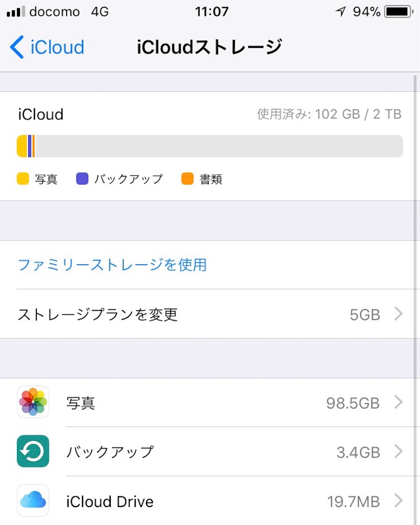Viewport: 420px width, 525px height.
Task: Tap the green Backup icon
Action: 33,451
